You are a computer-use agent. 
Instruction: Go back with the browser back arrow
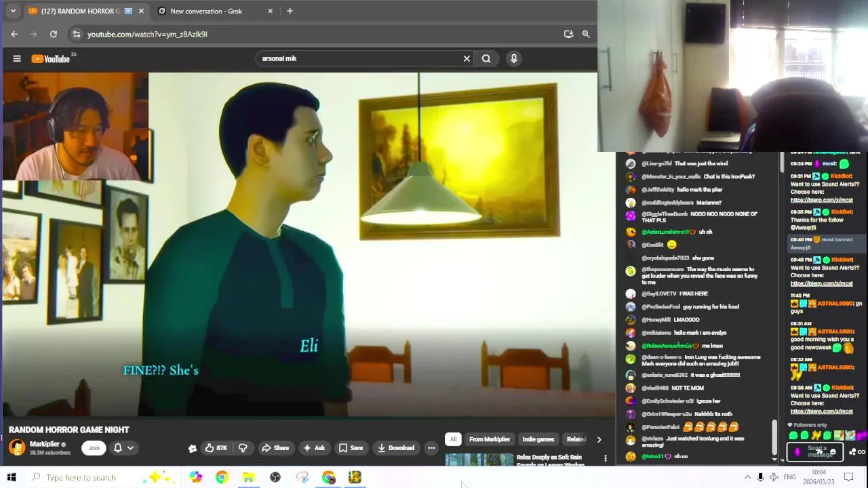click(x=14, y=34)
